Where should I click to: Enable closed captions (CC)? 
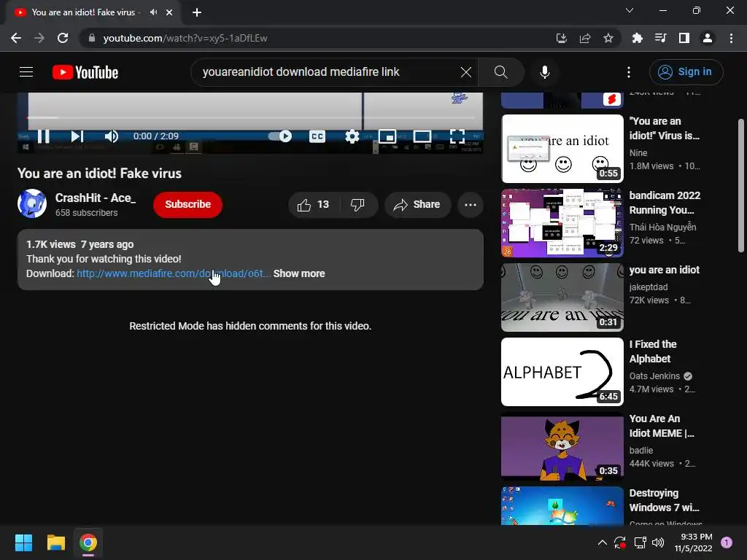317,136
